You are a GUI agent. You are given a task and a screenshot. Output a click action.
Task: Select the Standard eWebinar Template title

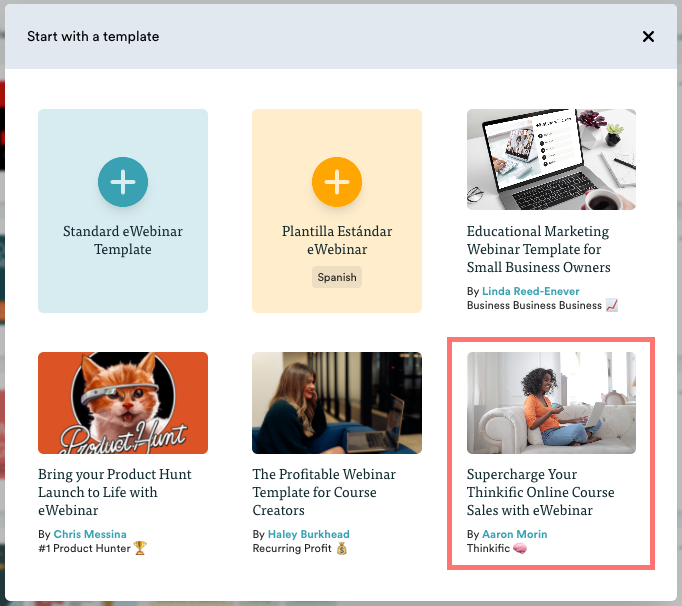[123, 240]
